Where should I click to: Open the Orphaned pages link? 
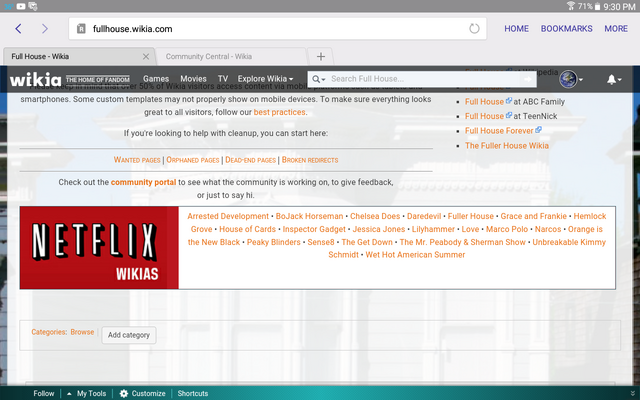point(193,160)
